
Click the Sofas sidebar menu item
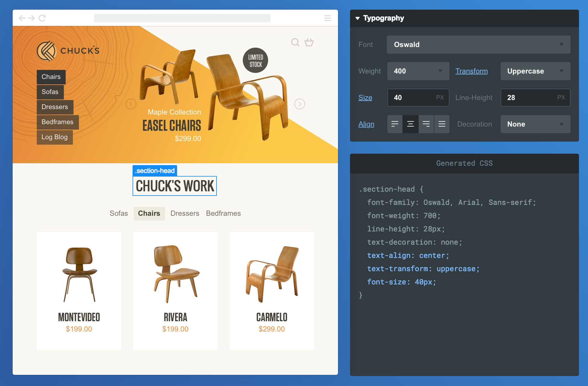(50, 92)
